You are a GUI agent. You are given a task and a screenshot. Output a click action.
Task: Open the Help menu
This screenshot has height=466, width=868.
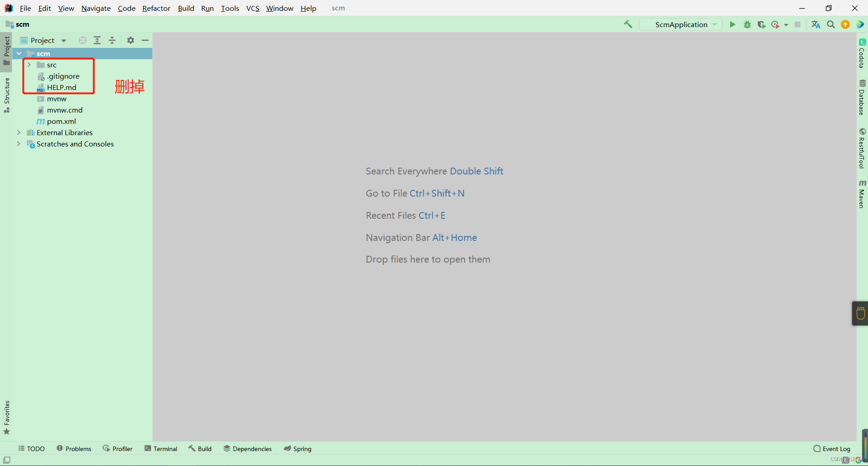[308, 8]
